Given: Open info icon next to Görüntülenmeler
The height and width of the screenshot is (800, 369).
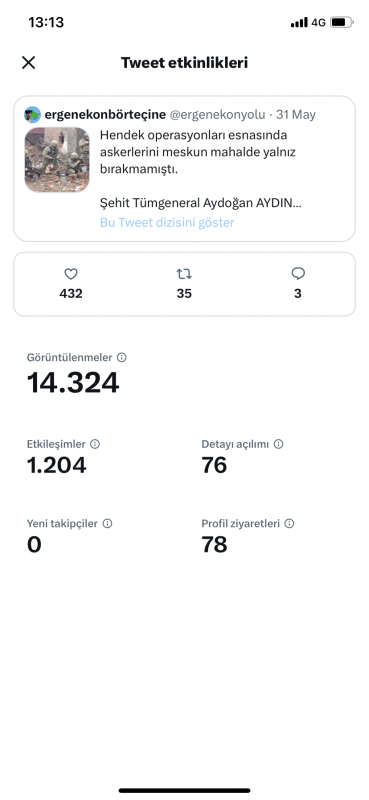Looking at the screenshot, I should [x=121, y=358].
